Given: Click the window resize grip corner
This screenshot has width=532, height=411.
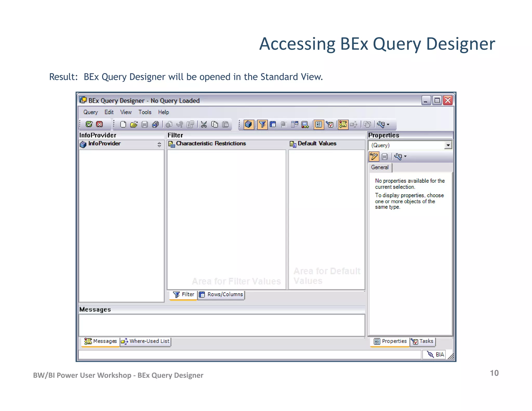Looking at the screenshot, I should [451, 356].
